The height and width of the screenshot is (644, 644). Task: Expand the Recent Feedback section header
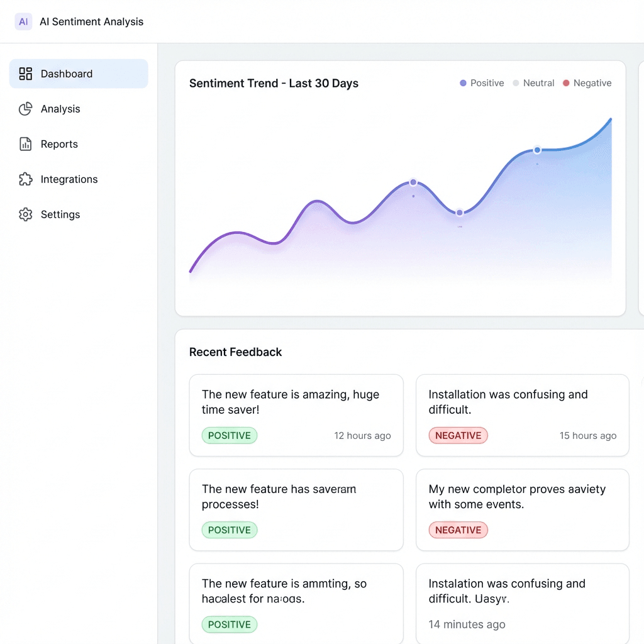[235, 352]
